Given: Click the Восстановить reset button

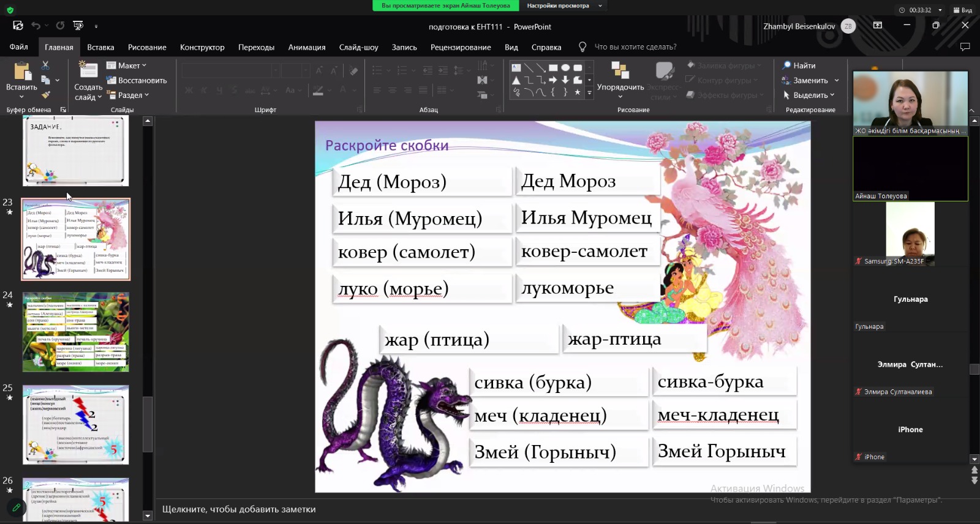Looking at the screenshot, I should click(137, 80).
